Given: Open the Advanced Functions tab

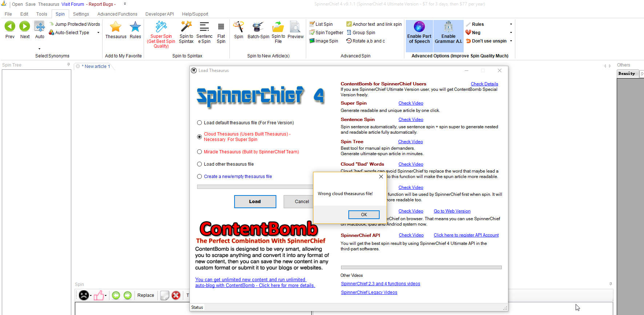Looking at the screenshot, I should [117, 14].
